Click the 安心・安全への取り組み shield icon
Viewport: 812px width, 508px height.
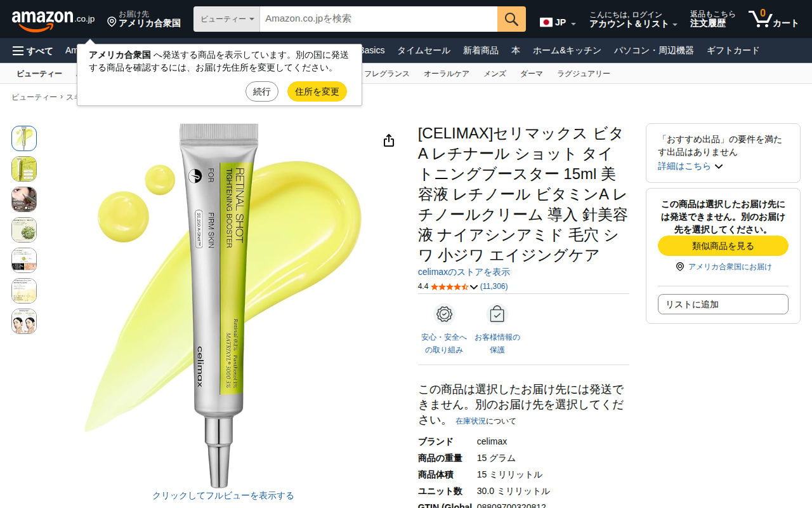click(x=444, y=314)
